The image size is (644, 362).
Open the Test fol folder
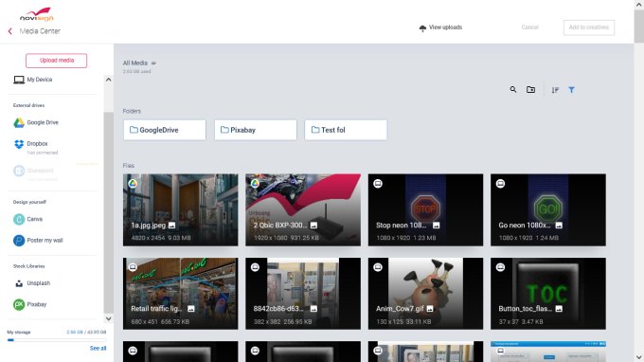(346, 130)
